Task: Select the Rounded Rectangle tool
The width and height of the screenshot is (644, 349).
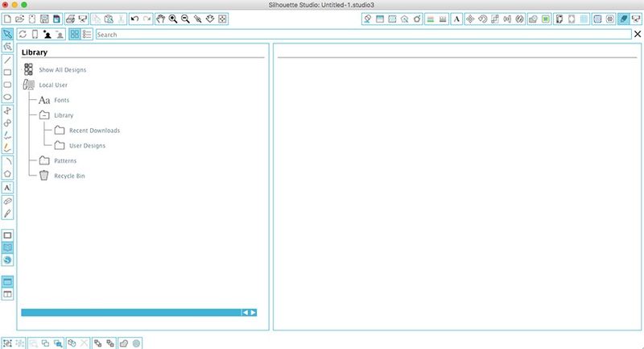Action: coord(7,85)
